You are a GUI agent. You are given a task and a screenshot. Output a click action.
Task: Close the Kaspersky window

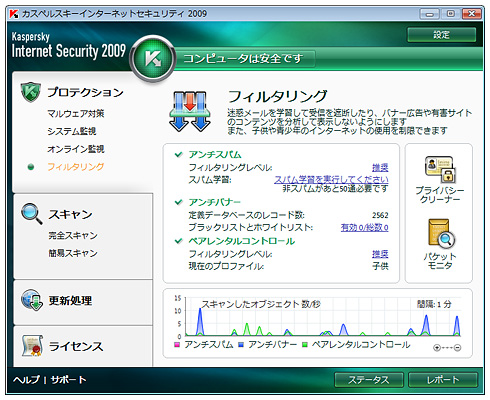pos(471,14)
